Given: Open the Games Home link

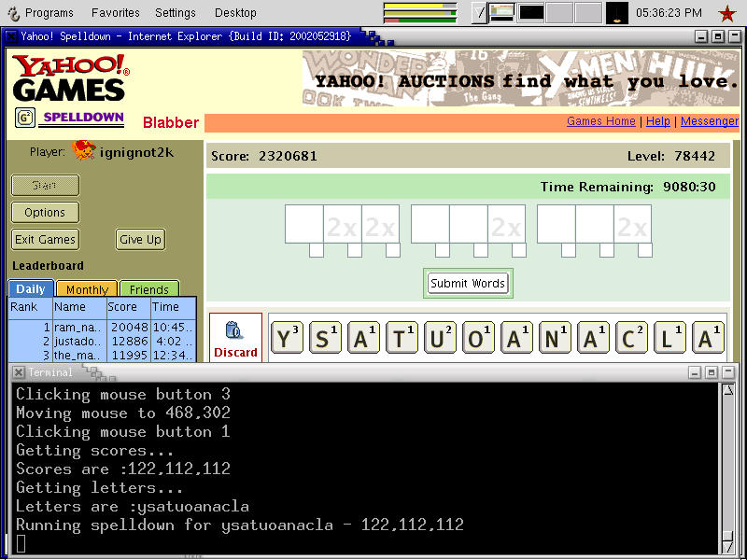Looking at the screenshot, I should [600, 121].
